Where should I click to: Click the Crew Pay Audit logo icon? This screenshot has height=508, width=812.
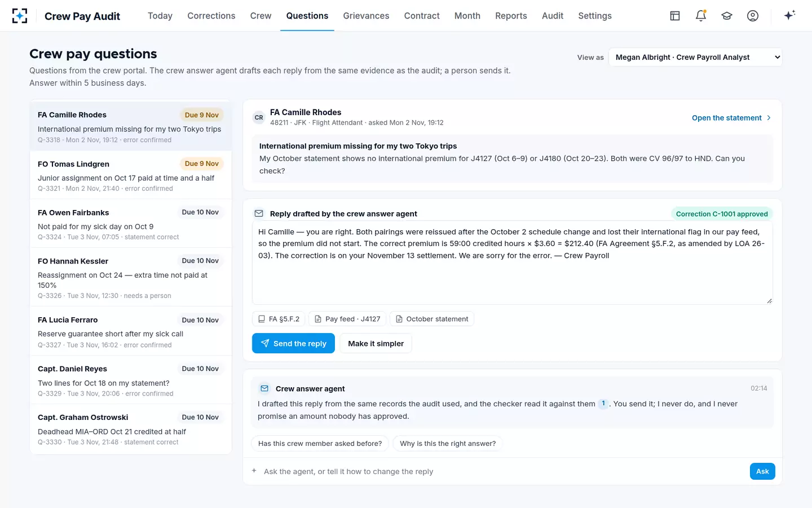click(20, 16)
